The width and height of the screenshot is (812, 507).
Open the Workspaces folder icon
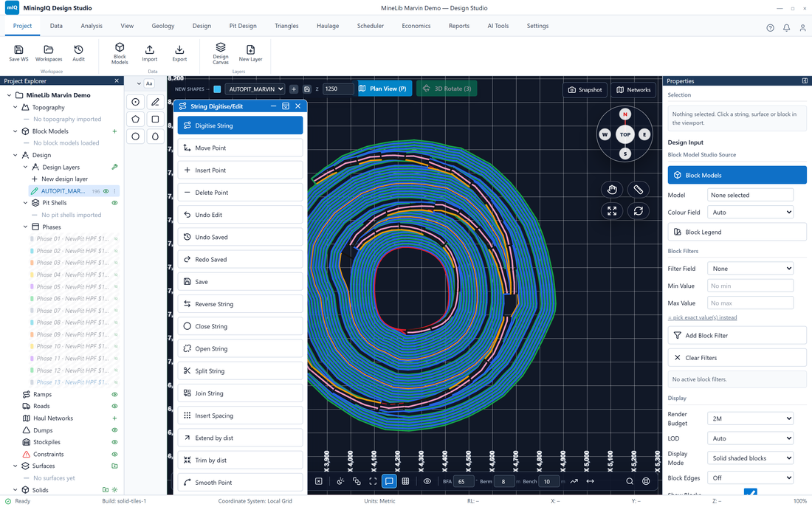(49, 49)
